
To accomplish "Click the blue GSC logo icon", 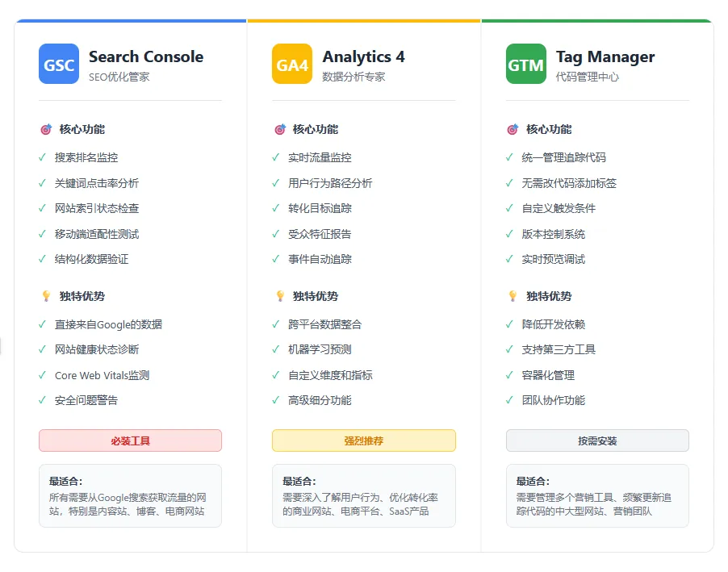I will (x=59, y=65).
